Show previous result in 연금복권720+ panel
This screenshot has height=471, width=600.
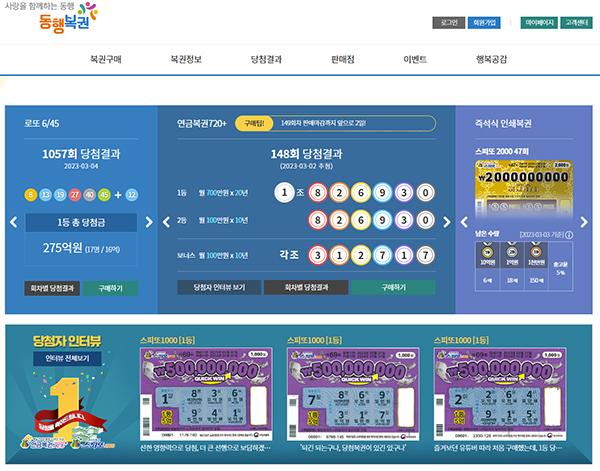pos(166,222)
